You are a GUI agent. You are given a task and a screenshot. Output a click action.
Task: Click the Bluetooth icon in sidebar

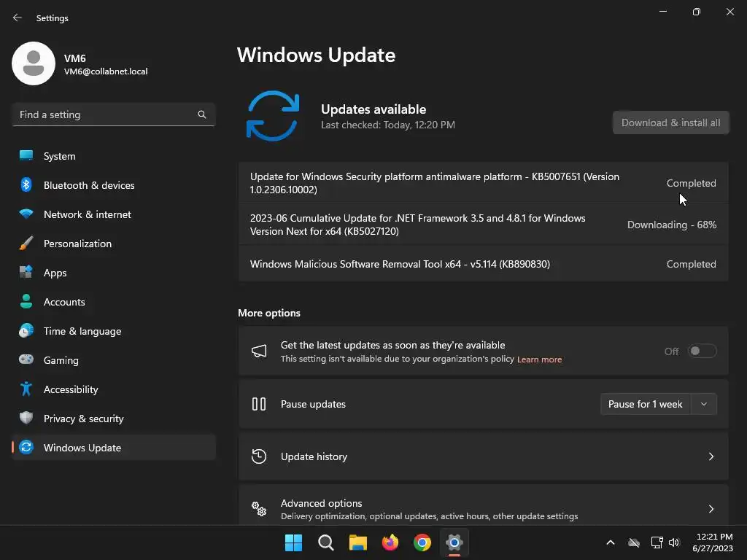[26, 184]
